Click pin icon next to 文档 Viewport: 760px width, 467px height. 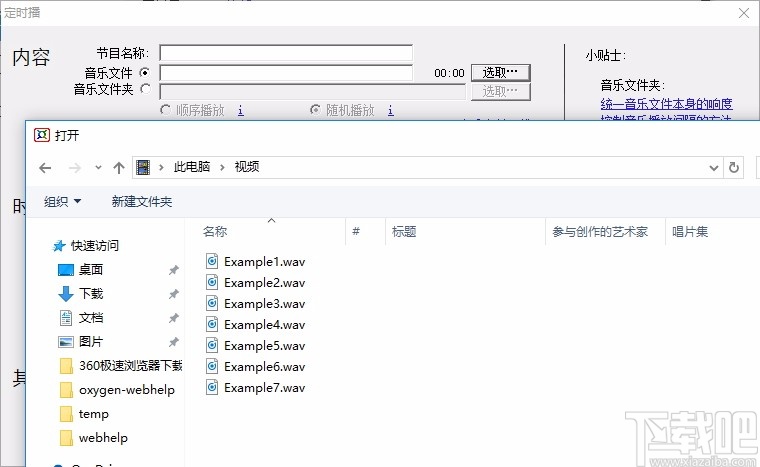click(174, 318)
